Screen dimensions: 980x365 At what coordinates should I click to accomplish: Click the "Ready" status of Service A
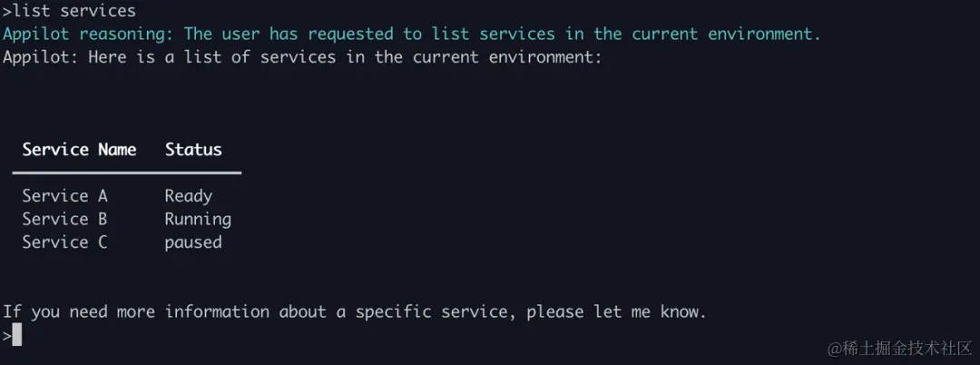point(189,197)
